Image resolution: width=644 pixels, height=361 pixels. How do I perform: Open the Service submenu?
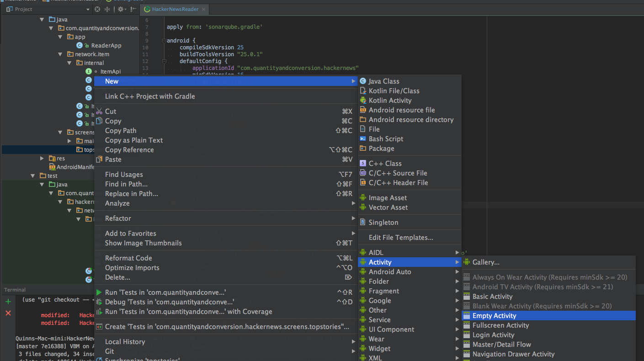point(409,320)
